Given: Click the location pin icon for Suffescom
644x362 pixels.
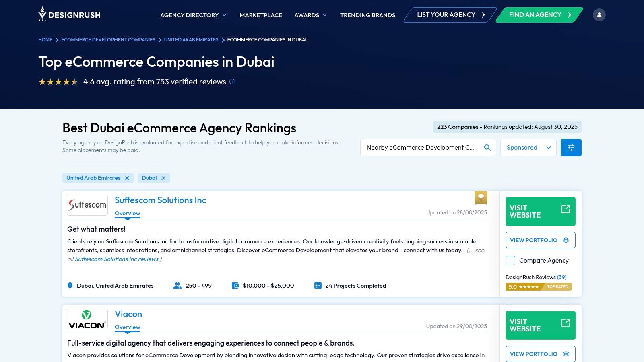Looking at the screenshot, I should 70,286.
